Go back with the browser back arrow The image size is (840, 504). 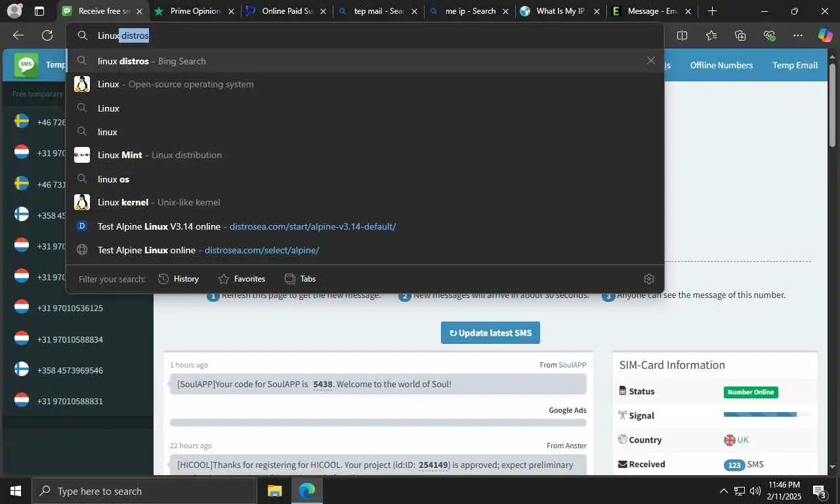18,35
